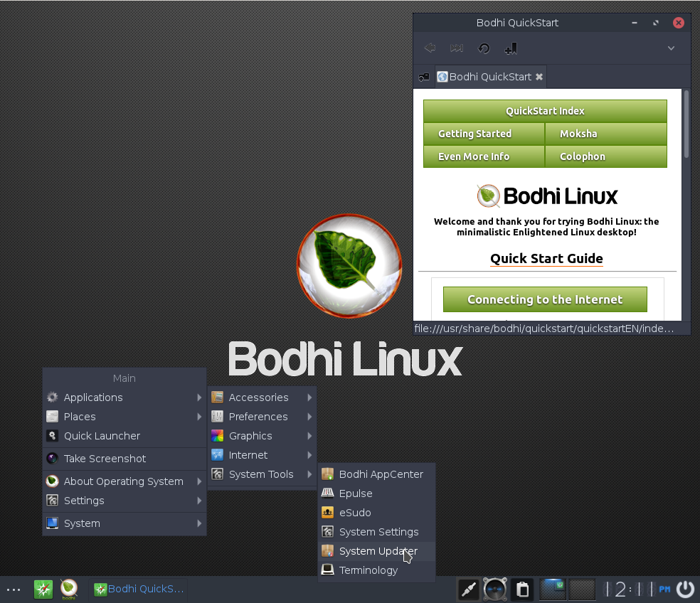Click the Graphics rainbow icon
The width and height of the screenshot is (700, 603).
point(218,436)
